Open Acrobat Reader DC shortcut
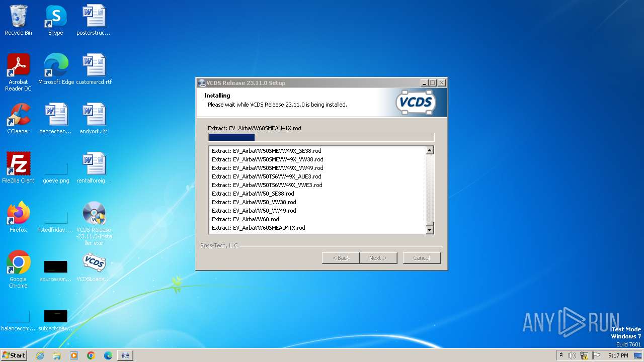 18,72
